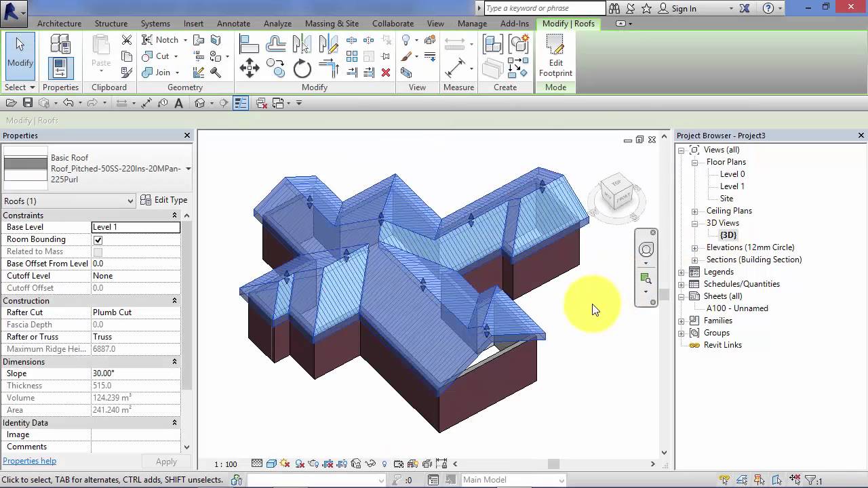
Task: Click the Cut to Clipboard scissors icon
Action: pos(126,40)
